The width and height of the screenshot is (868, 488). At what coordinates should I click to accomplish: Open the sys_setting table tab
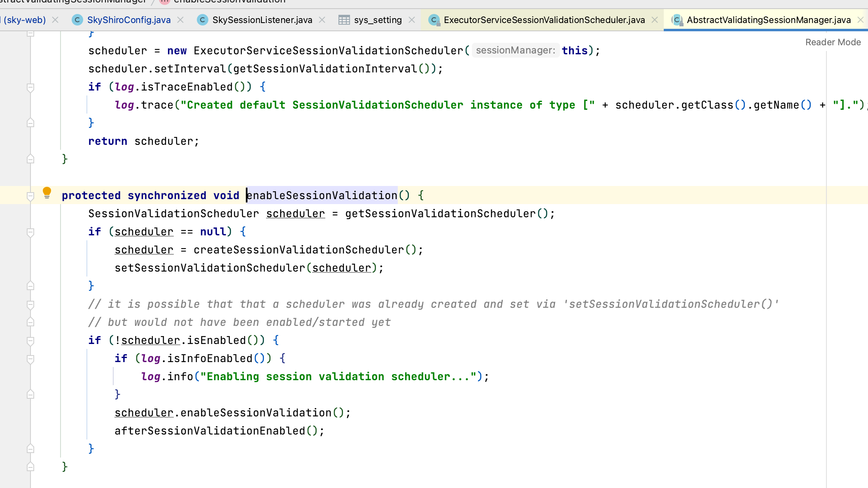[x=378, y=20]
